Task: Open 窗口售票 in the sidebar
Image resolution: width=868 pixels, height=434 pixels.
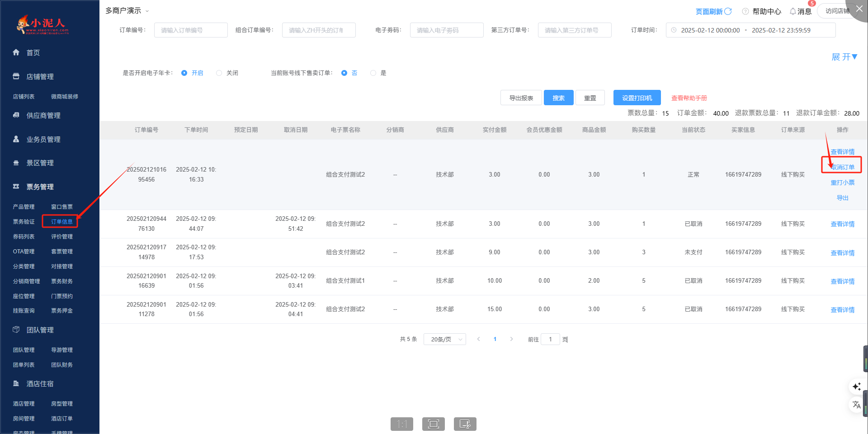Action: tap(61, 206)
